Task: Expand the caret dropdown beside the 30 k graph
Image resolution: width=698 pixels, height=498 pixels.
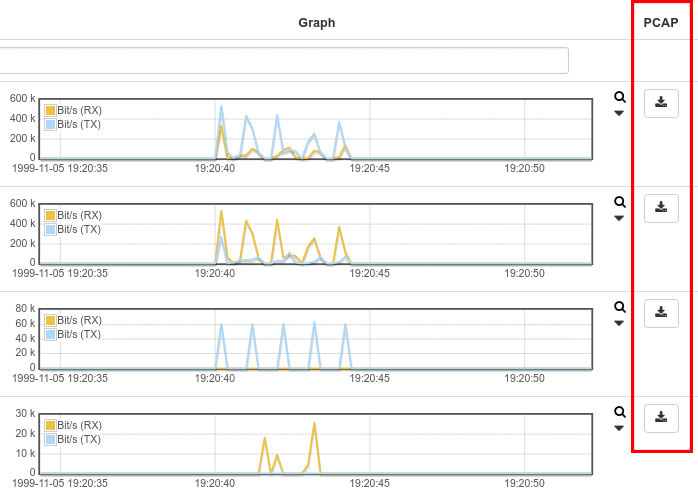Action: pos(619,429)
